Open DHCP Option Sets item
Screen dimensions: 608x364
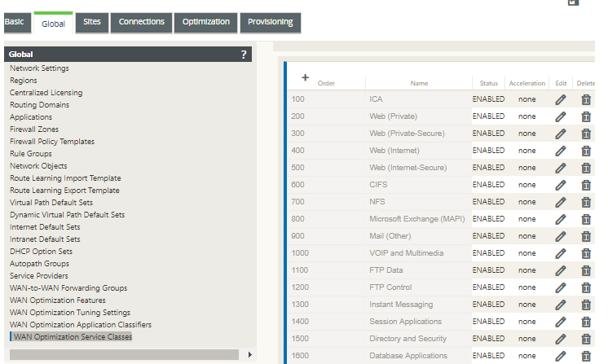coord(41,252)
